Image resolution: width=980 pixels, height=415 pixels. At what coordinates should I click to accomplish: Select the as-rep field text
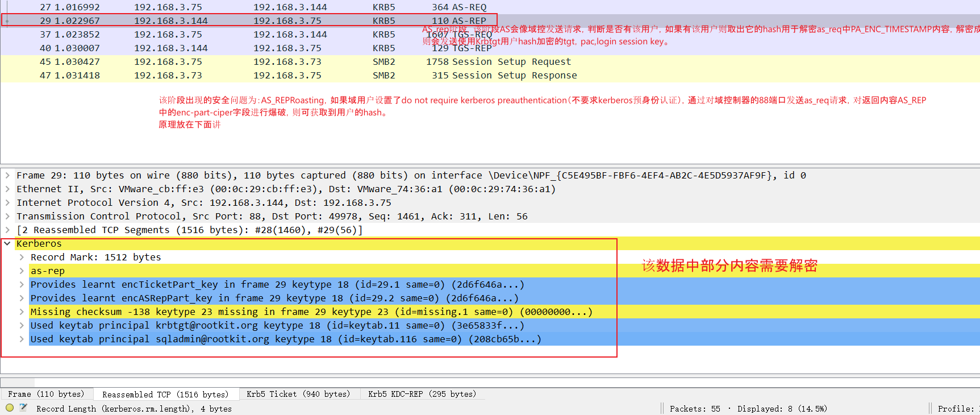tap(48, 271)
